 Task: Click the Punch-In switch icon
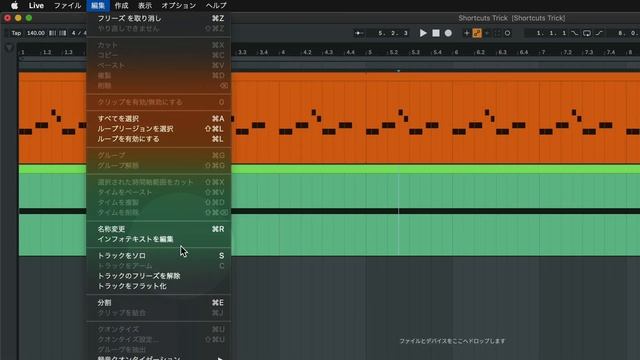[575, 33]
